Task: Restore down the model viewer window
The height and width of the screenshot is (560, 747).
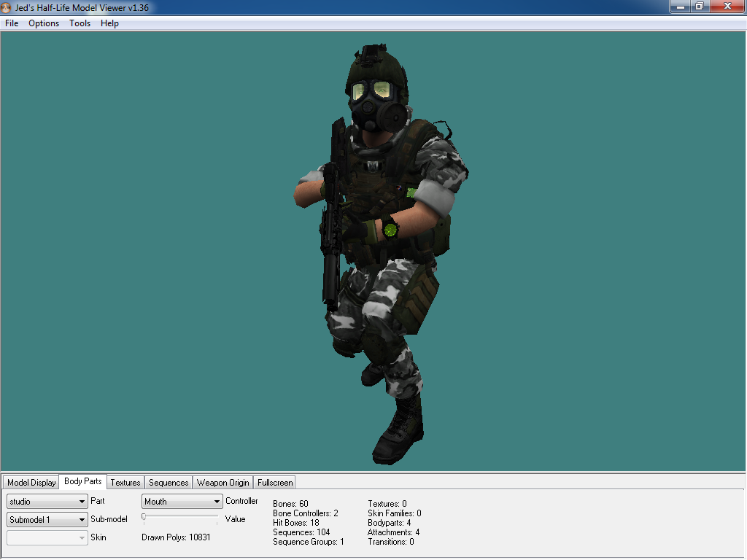Action: point(700,6)
